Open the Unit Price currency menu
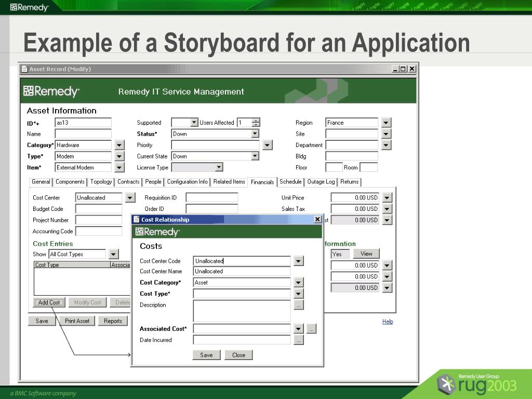 coord(387,197)
